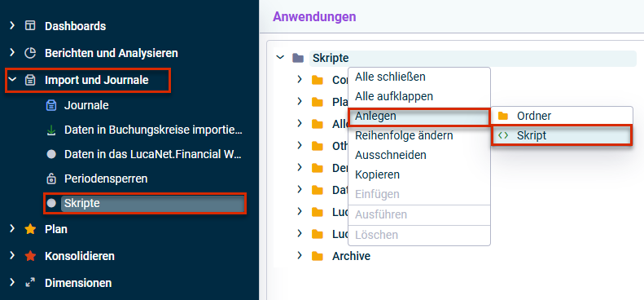644x300 pixels.
Task: Click the green code brackets Skript icon
Action: (502, 135)
